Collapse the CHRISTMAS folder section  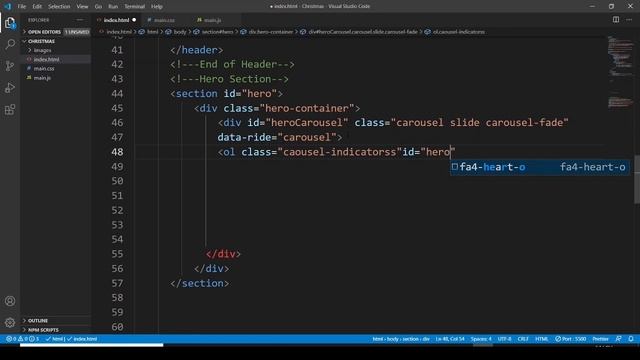[41, 41]
